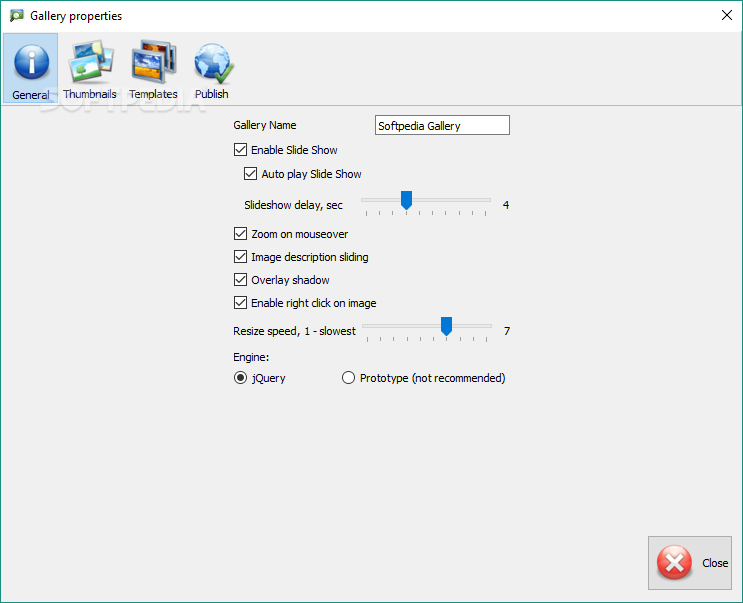Click the Resize speed slider handle
Image resolution: width=743 pixels, height=603 pixels.
tap(446, 326)
